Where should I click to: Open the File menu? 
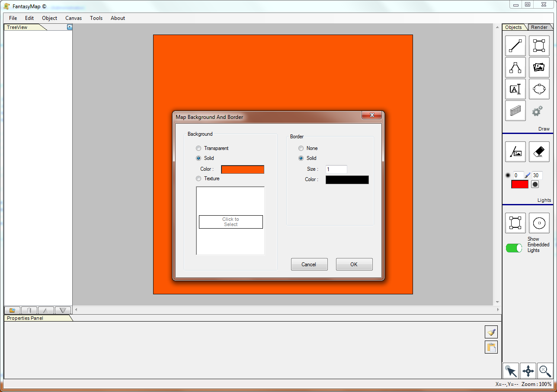click(x=13, y=18)
